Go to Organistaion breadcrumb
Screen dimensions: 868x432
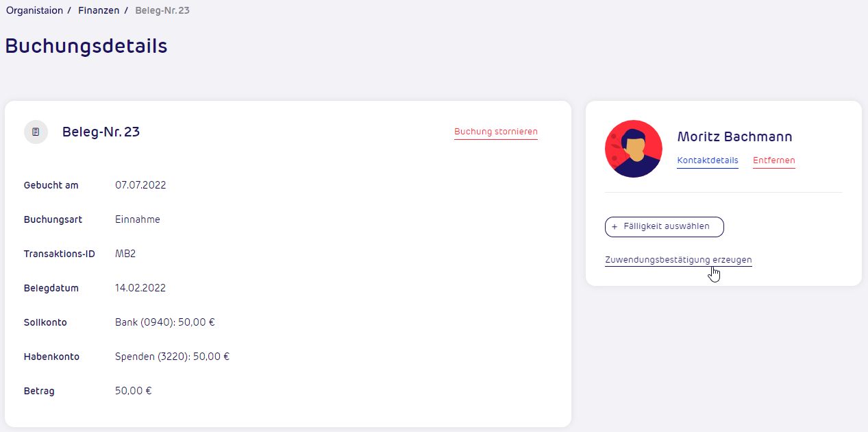[x=34, y=10]
